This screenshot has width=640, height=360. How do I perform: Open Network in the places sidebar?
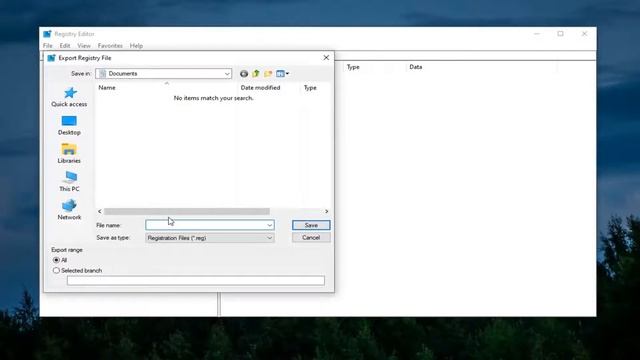69,210
